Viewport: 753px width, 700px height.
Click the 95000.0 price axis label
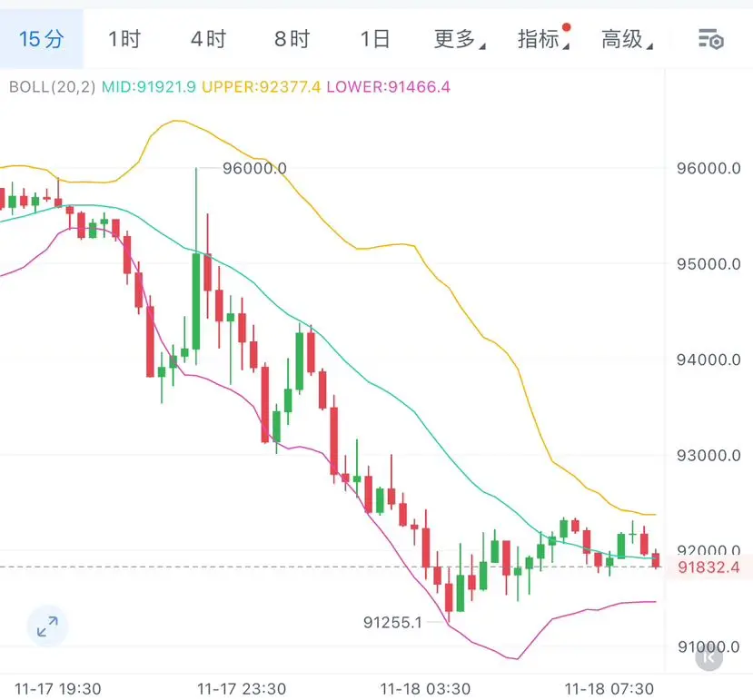click(708, 264)
